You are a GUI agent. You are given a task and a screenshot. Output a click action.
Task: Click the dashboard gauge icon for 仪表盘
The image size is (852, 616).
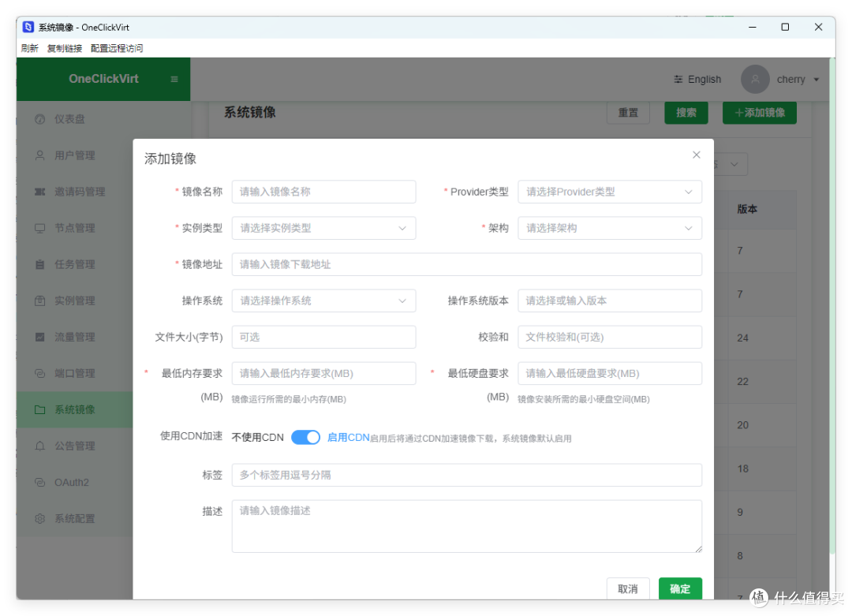pos(39,119)
